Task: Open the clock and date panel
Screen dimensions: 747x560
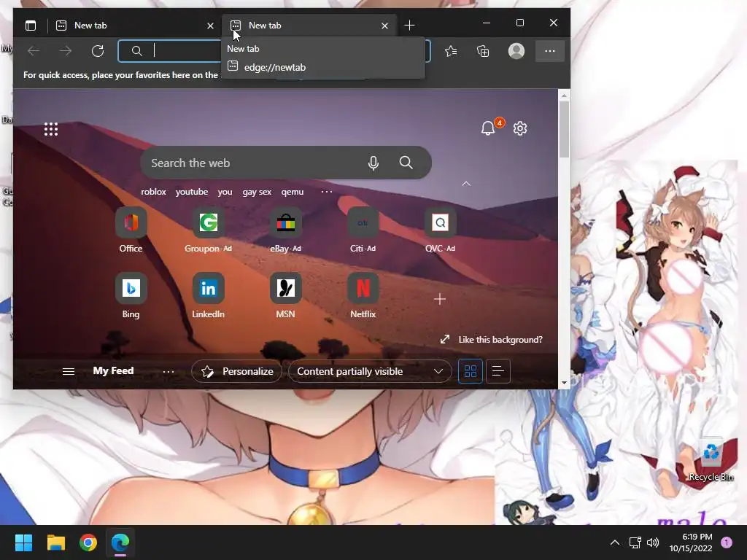Action: pos(691,542)
